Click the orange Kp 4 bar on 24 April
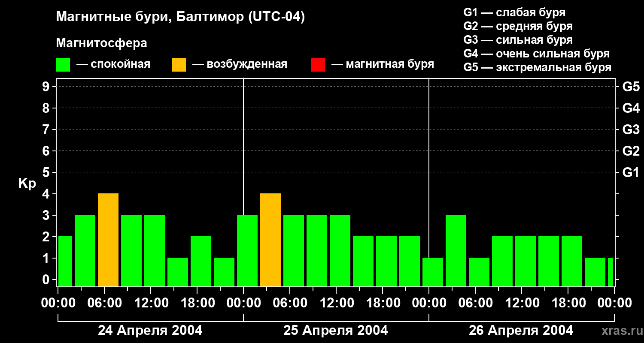 click(108, 240)
